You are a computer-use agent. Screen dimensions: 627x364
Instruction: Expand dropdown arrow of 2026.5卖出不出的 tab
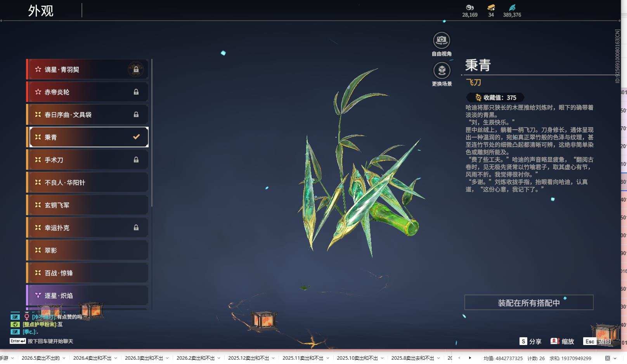pyautogui.click(x=64, y=358)
